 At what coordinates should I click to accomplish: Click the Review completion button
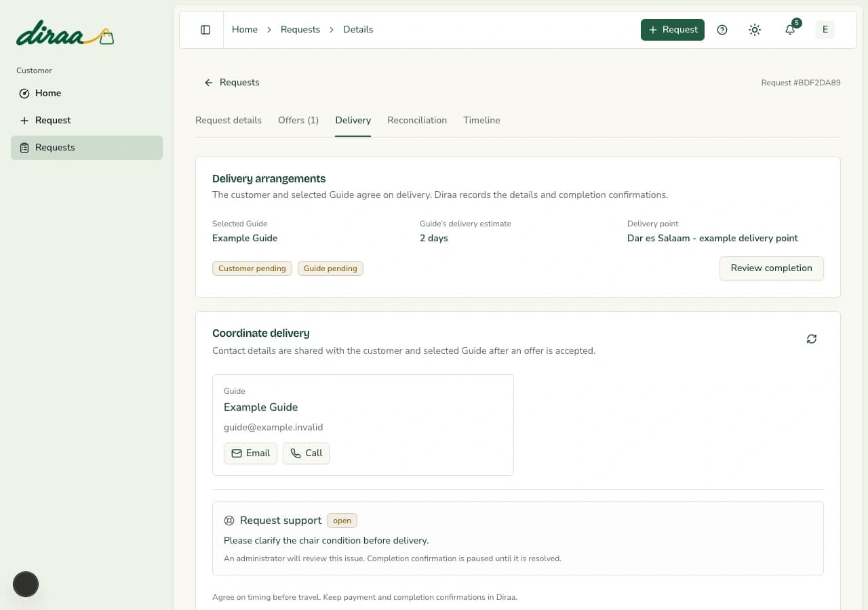772,268
